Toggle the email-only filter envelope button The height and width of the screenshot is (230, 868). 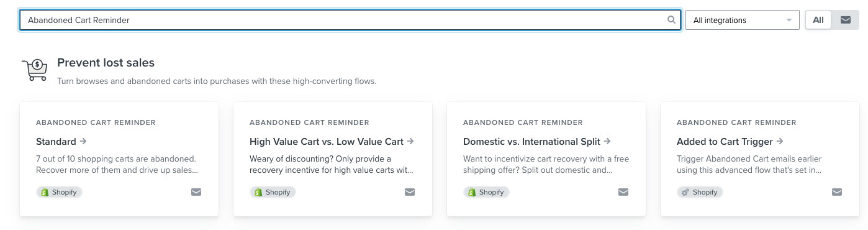point(845,20)
